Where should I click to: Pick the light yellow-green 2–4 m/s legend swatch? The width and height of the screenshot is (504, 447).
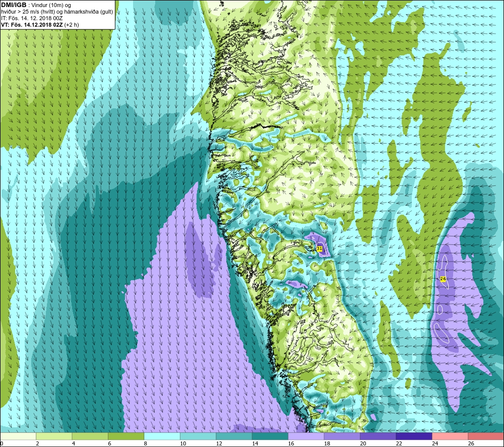point(54,436)
